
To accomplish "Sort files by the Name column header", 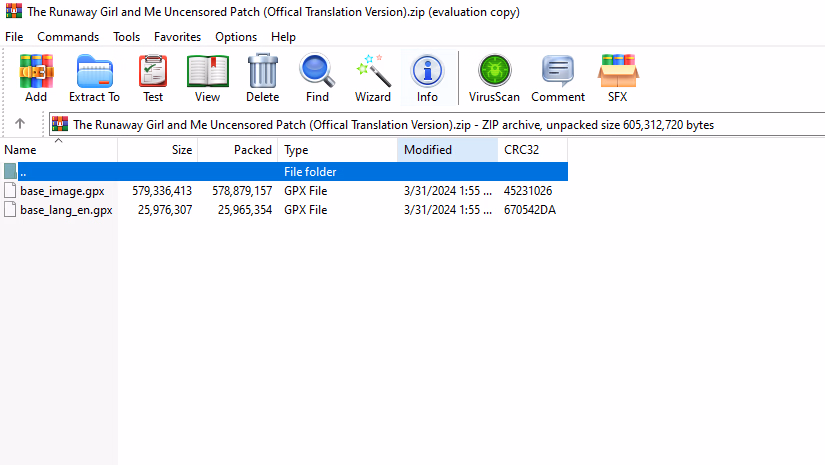I will click(59, 150).
